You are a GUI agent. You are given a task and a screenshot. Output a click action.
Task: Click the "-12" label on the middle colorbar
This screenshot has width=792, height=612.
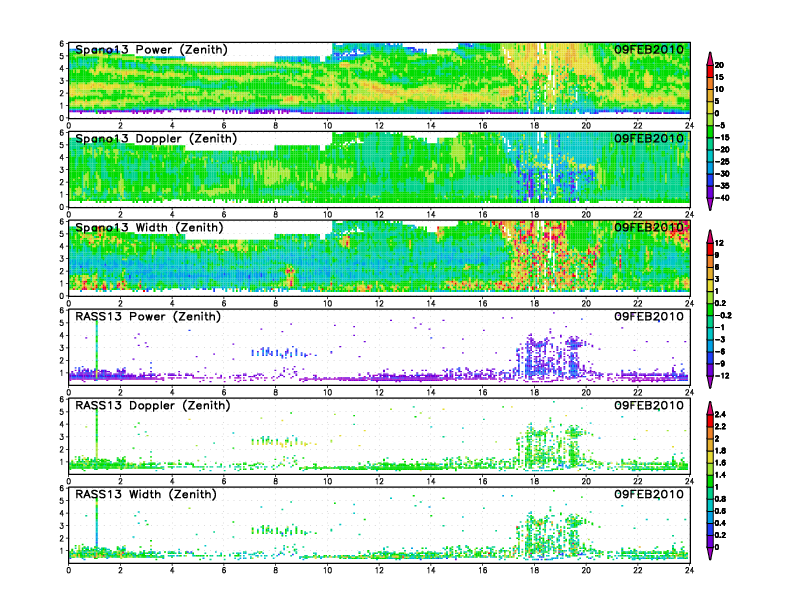(x=722, y=376)
